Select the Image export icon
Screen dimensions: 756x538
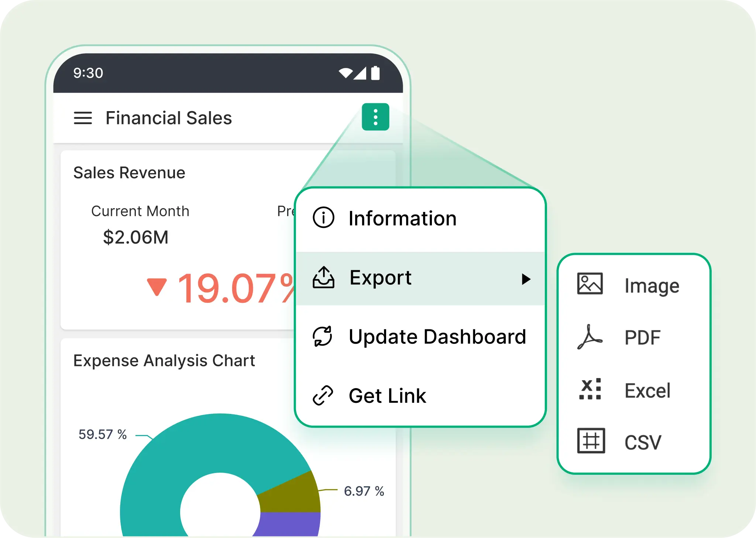tap(590, 284)
